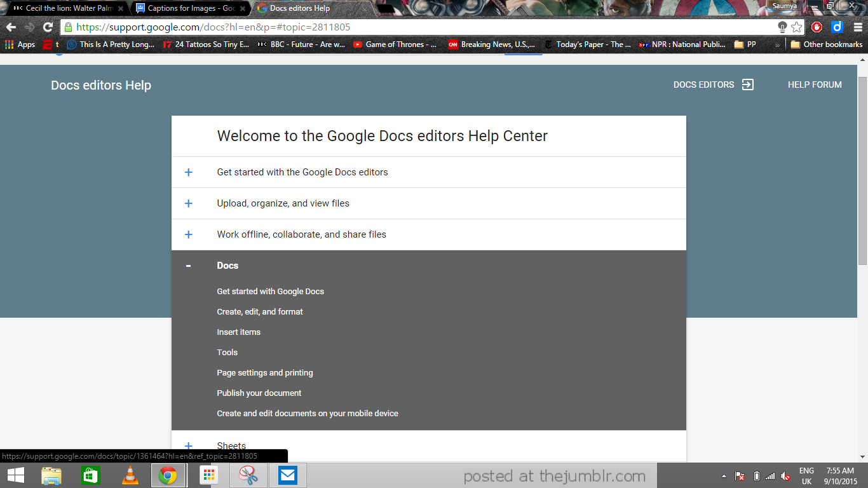
Task: Switch to the 'Captions for Images' tab
Action: coord(191,8)
